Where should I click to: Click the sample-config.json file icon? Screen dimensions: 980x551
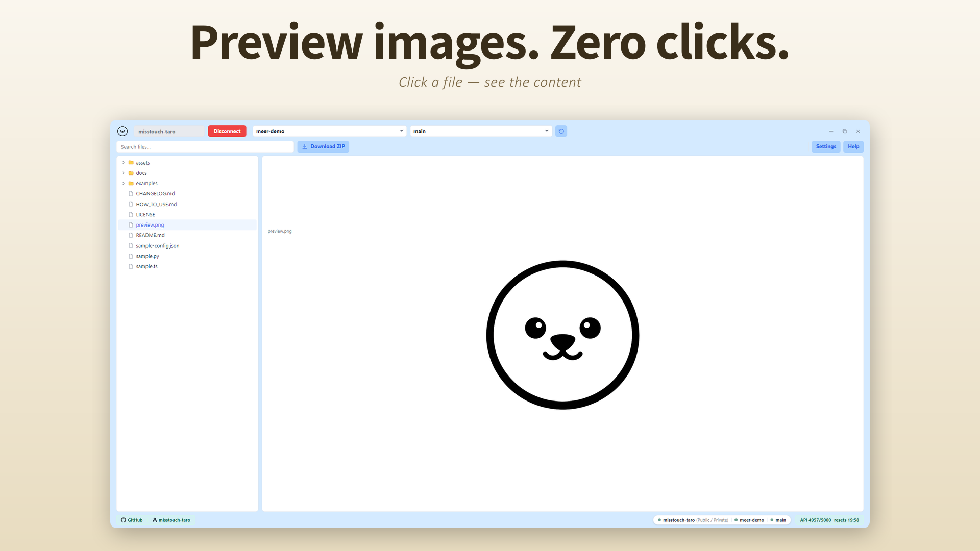[131, 246]
